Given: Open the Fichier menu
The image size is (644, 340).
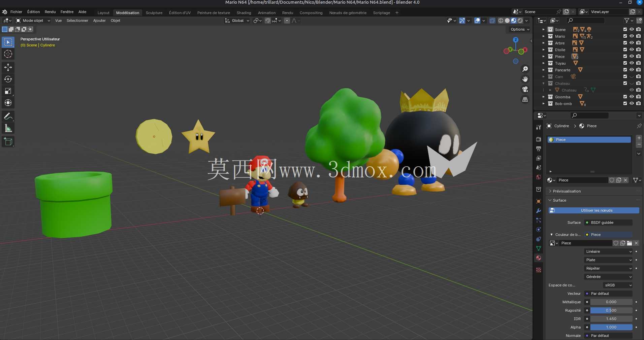Looking at the screenshot, I should tap(16, 12).
